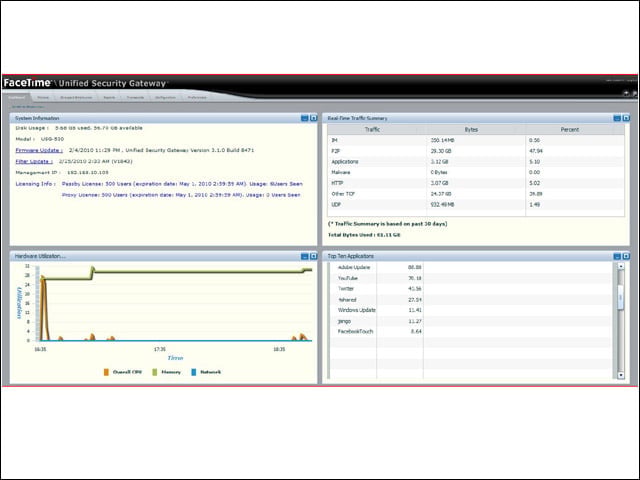Image resolution: width=640 pixels, height=480 pixels.
Task: Maximize the Hardware Utilization panel
Action: coord(313,256)
